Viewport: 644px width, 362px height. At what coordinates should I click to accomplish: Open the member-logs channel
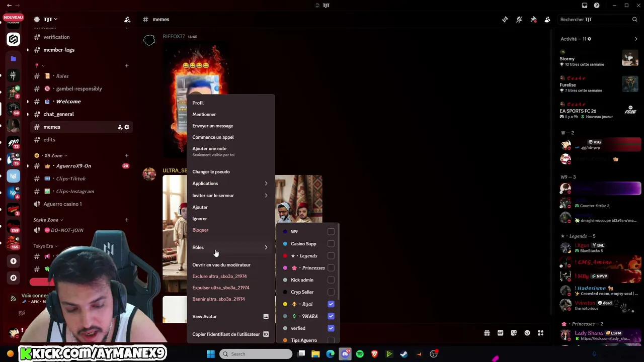[x=80, y=50]
